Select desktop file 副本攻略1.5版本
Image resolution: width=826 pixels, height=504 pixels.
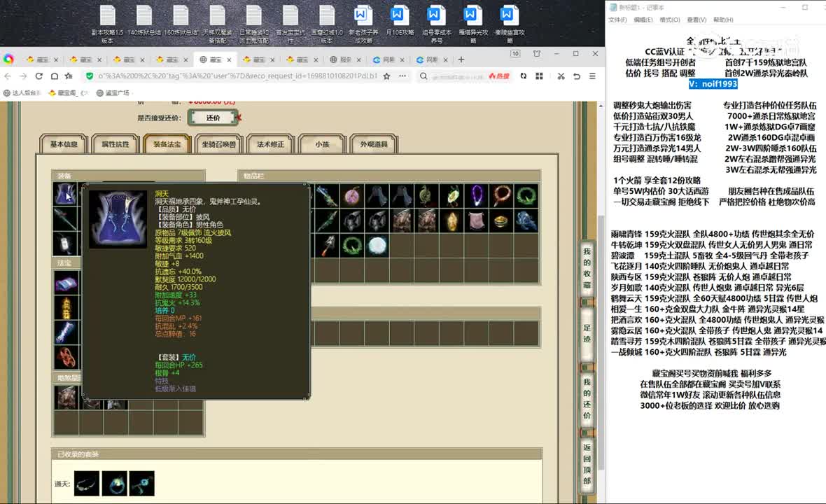pyautogui.click(x=108, y=24)
